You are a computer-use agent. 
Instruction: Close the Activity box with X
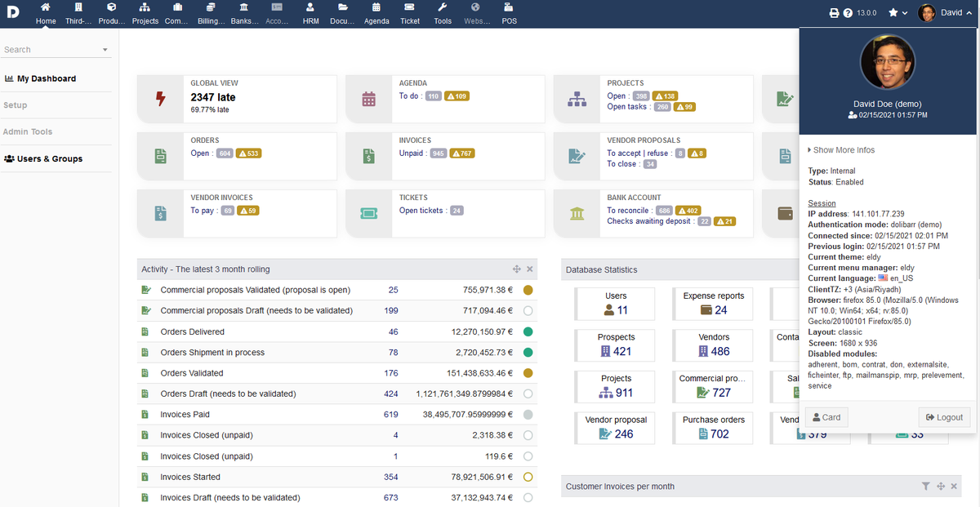530,269
